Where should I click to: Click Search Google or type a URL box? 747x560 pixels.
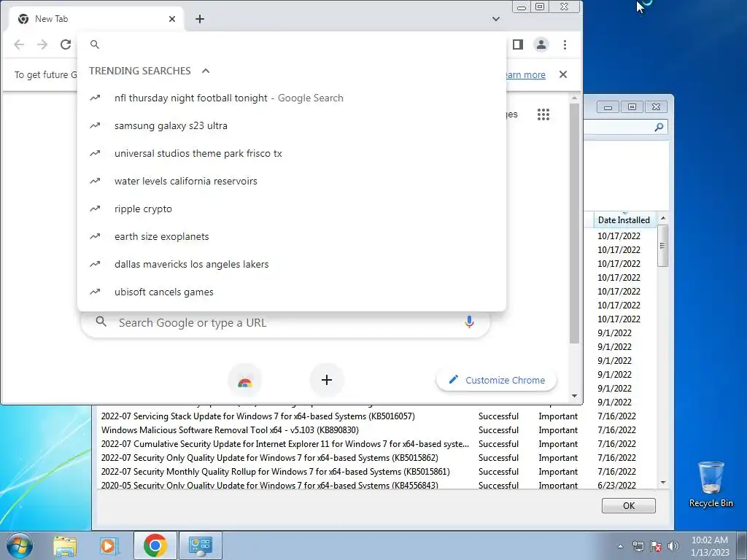(x=286, y=323)
